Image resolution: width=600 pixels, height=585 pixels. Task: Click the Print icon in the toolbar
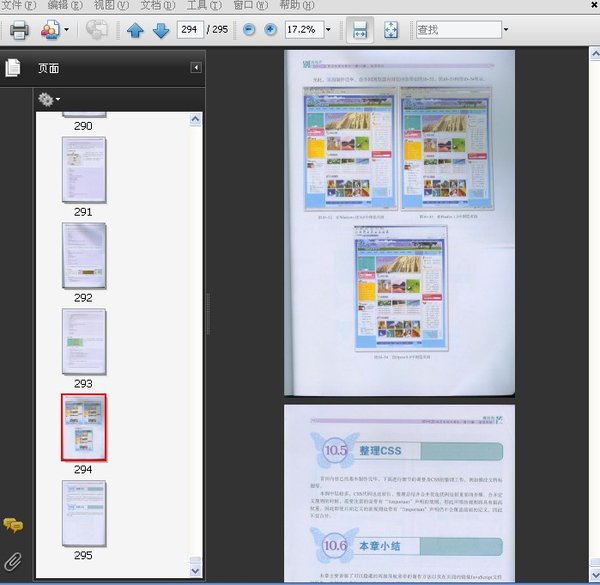pos(16,30)
